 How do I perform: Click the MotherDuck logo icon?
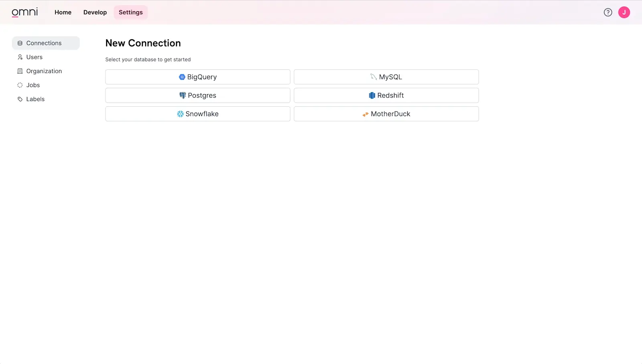click(365, 114)
